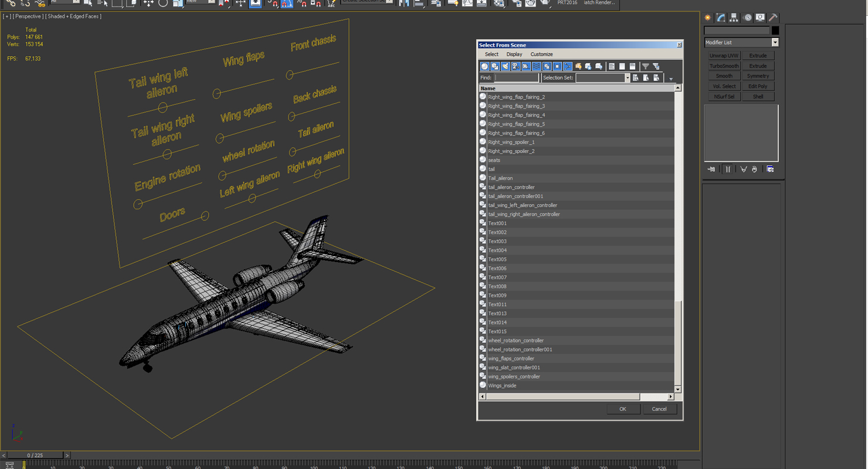Apply the TurboSmooth modifier button

point(724,66)
